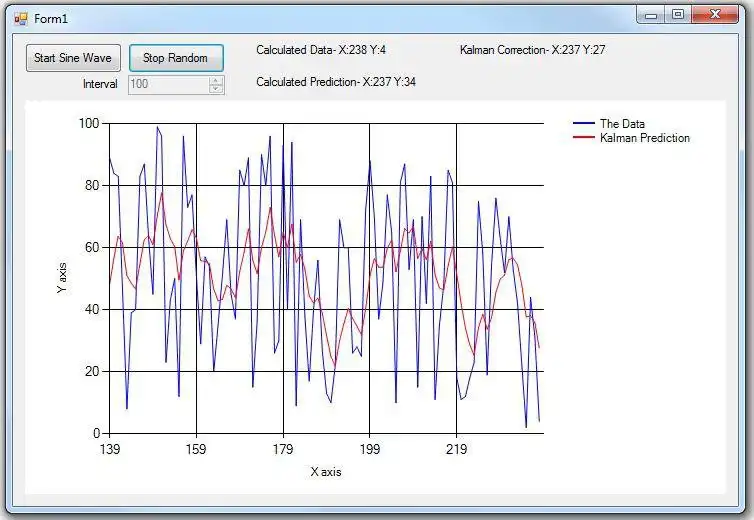Viewport: 754px width, 520px height.
Task: Click the Form1 application icon in title bar
Action: click(x=21, y=19)
